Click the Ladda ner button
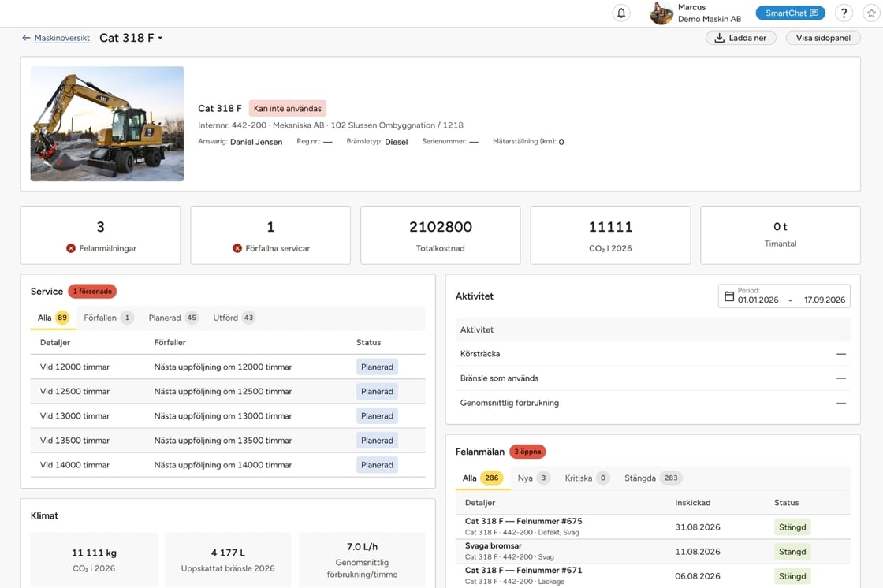 tap(741, 38)
